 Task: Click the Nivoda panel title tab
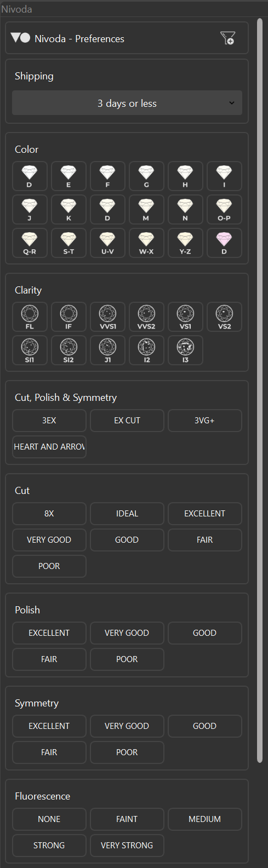[x=16, y=9]
